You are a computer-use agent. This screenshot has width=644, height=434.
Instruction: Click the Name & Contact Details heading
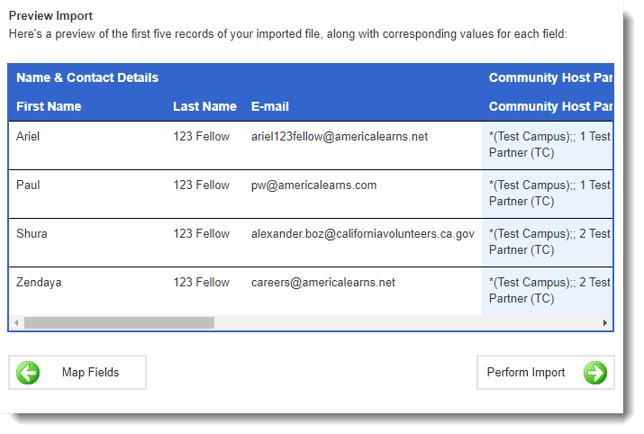87,78
